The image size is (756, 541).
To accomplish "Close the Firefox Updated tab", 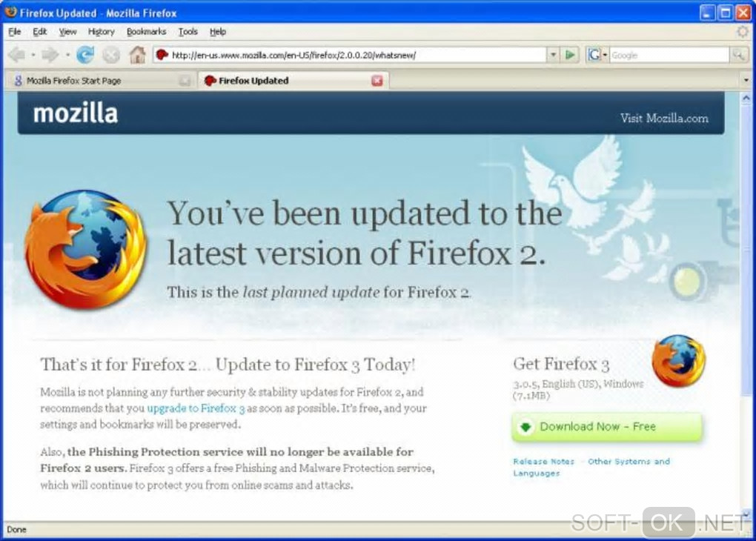I will (377, 81).
